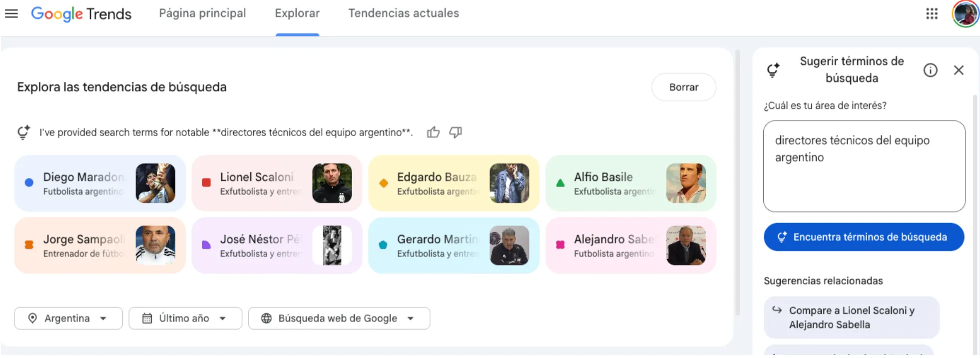Click green triangle marker on Alfio Basile card
This screenshot has width=980, height=358.
click(x=560, y=182)
